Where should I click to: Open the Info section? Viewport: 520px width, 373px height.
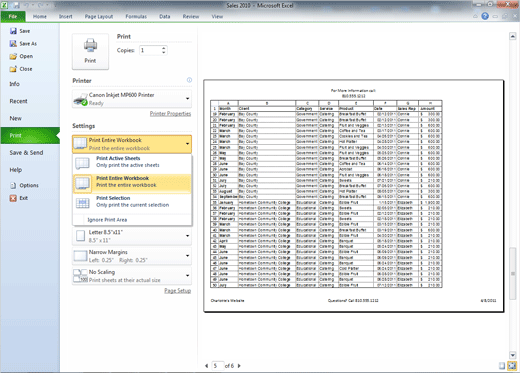pos(14,84)
